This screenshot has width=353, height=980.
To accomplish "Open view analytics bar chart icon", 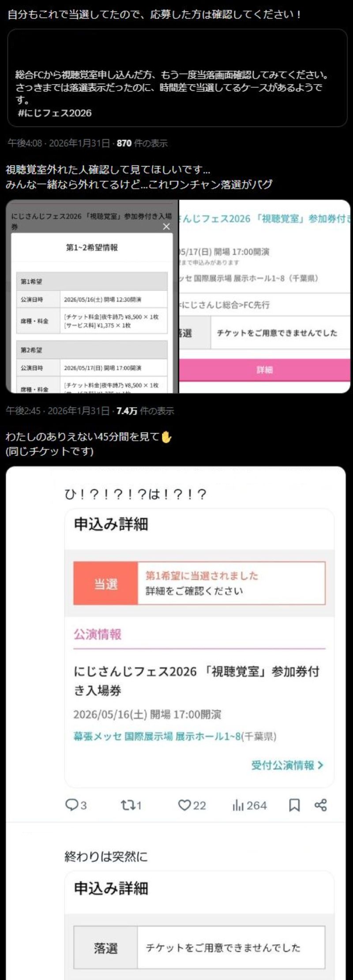I will (x=238, y=805).
